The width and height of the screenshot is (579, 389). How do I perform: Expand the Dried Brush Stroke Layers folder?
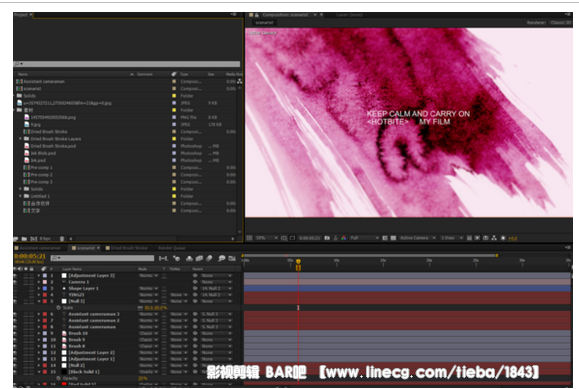tap(20, 139)
